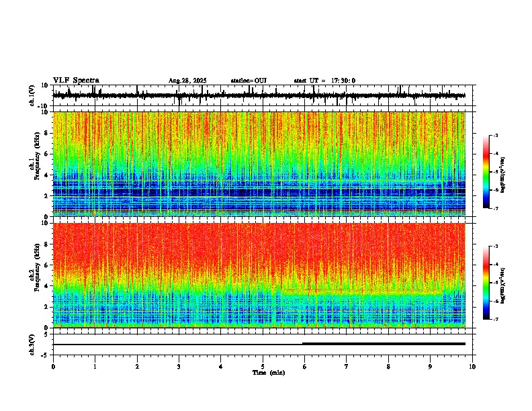Click the ch.3 voltage trace panel
Screen dimensions: 532x411
pos(263,345)
